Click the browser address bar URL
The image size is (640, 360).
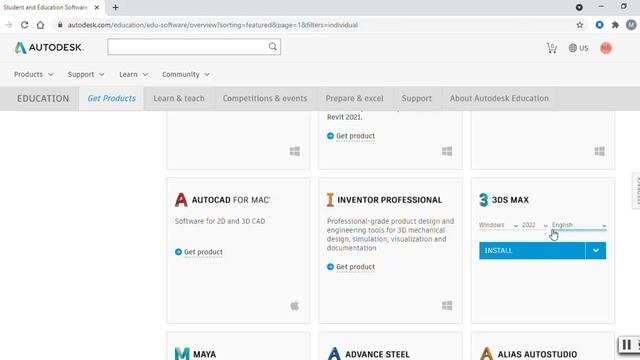coord(213,25)
